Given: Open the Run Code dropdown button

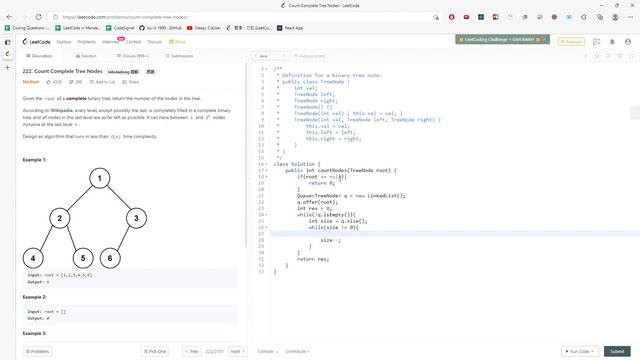Looking at the screenshot, I should point(580,351).
